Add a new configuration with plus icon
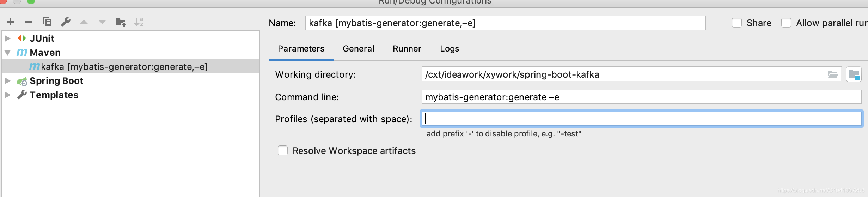Image resolution: width=868 pixels, height=197 pixels. pos(11,22)
